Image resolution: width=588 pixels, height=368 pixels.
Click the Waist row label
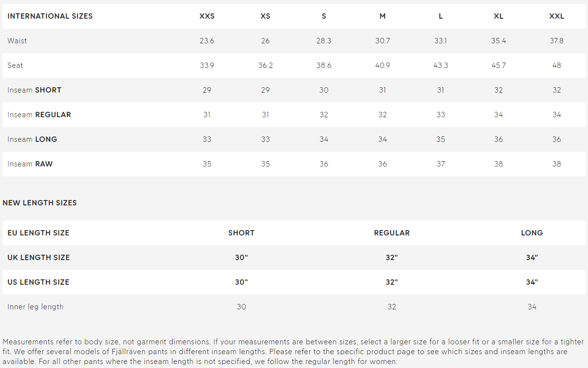coord(17,41)
